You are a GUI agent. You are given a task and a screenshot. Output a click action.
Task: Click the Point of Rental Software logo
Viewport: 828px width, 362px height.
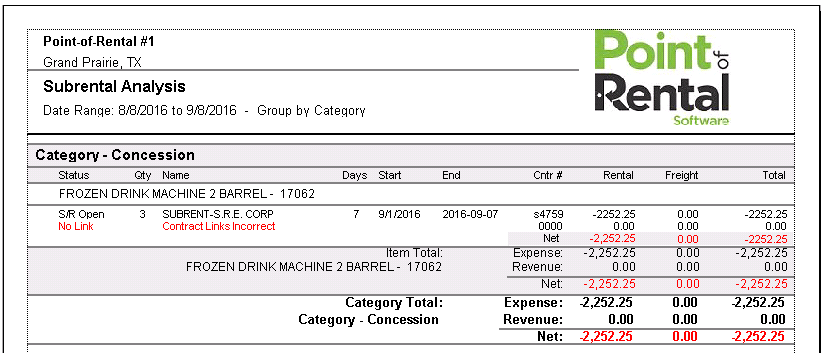[662, 78]
